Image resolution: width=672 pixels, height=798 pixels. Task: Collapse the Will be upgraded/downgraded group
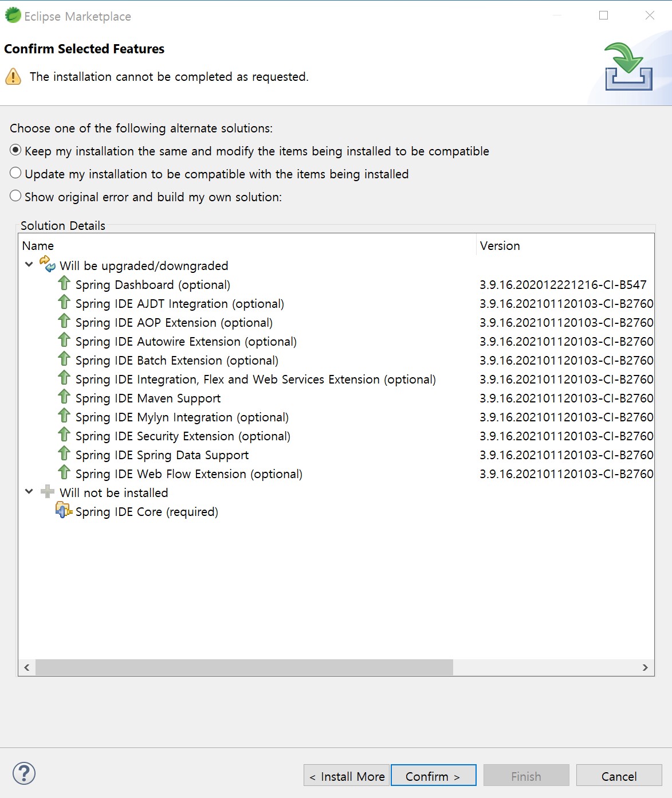pyautogui.click(x=29, y=265)
